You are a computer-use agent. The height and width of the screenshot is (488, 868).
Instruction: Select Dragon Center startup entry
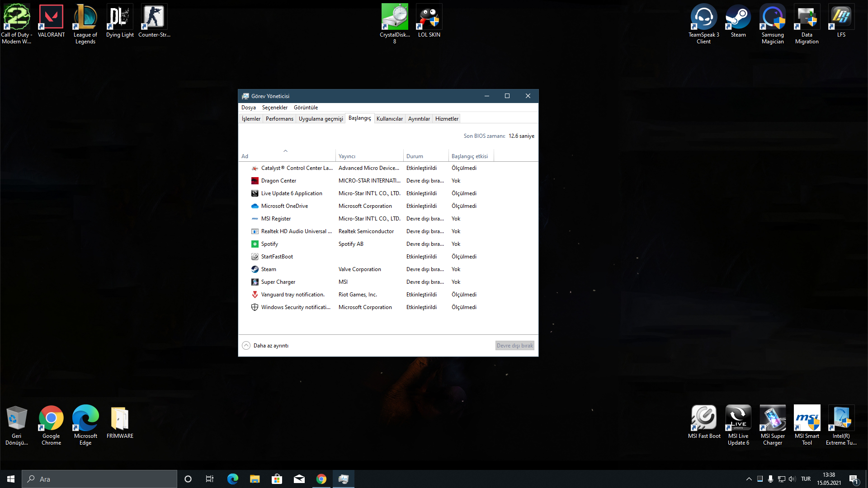pyautogui.click(x=388, y=181)
